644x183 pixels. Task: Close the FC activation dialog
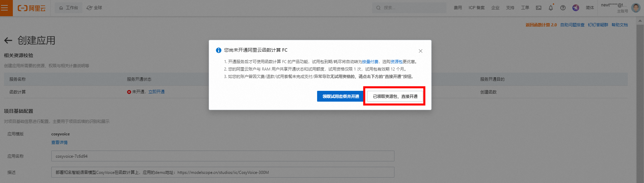tap(420, 51)
